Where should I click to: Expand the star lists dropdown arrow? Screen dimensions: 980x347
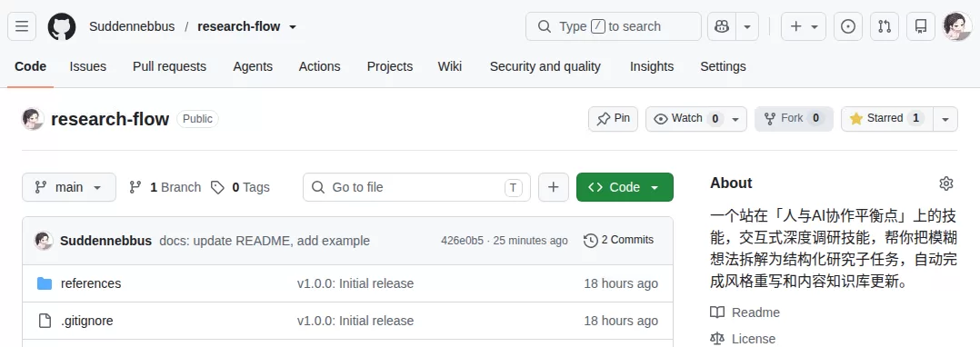point(945,119)
